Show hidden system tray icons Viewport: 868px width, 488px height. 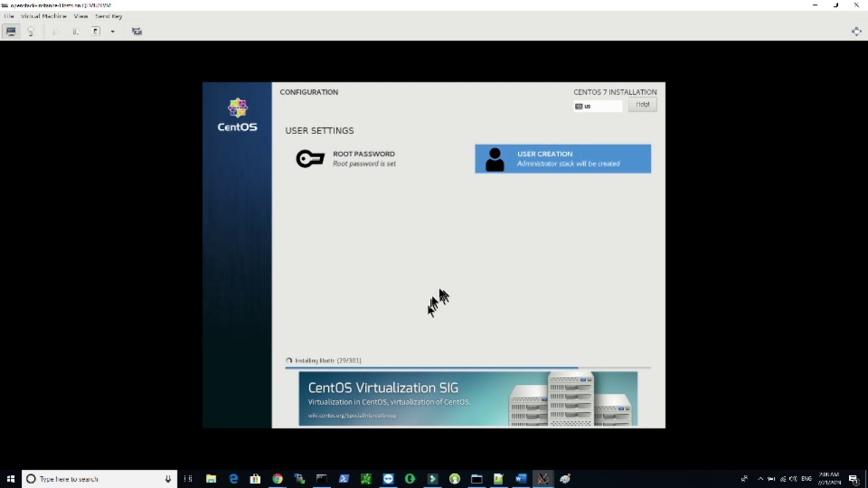coord(760,479)
